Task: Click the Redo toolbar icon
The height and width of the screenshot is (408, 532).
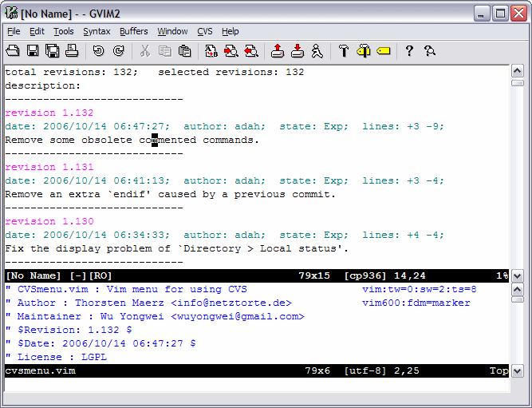Action: pos(118,51)
